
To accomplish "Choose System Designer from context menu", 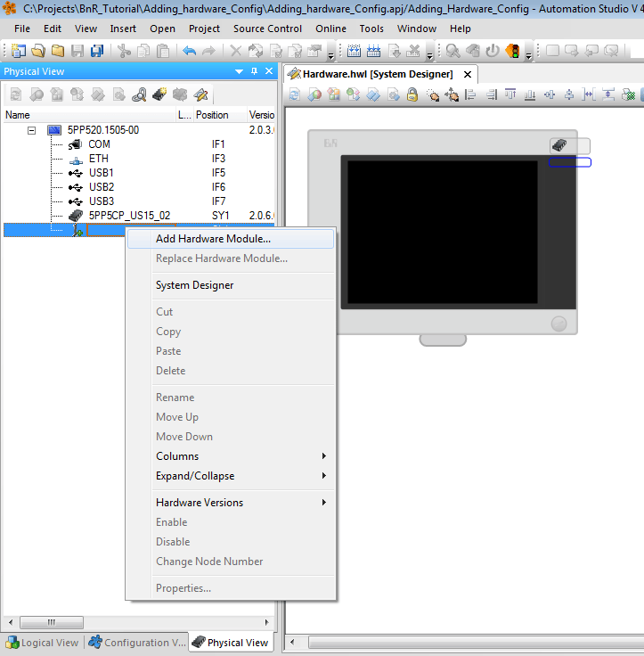I will [231, 285].
